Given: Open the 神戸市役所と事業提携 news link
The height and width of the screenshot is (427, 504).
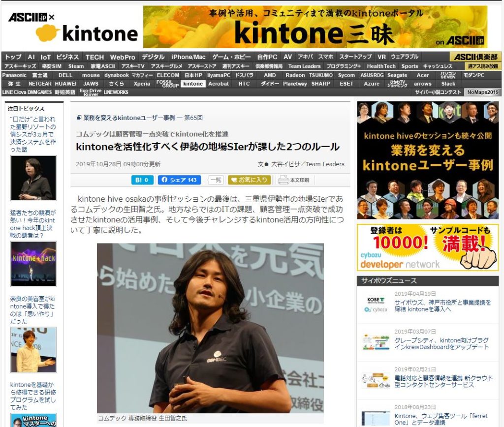Looking at the screenshot, I should pos(442,305).
